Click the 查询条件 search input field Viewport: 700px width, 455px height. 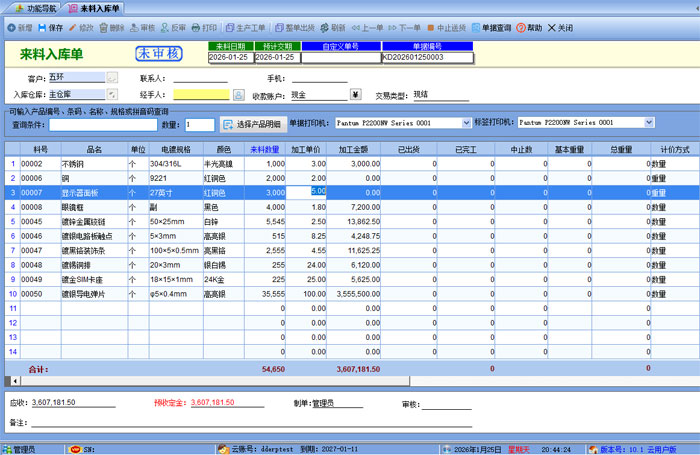point(98,125)
